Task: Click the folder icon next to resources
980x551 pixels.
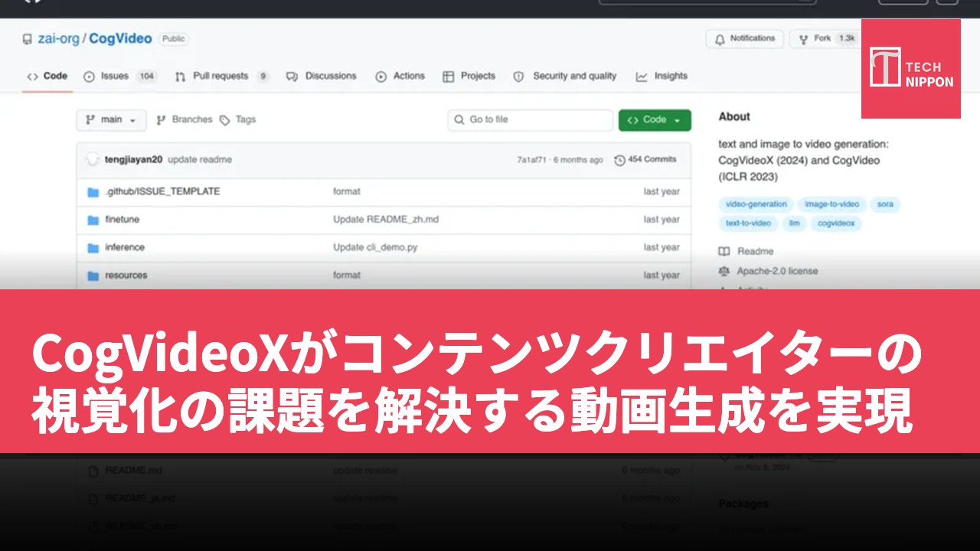Action: coord(93,275)
